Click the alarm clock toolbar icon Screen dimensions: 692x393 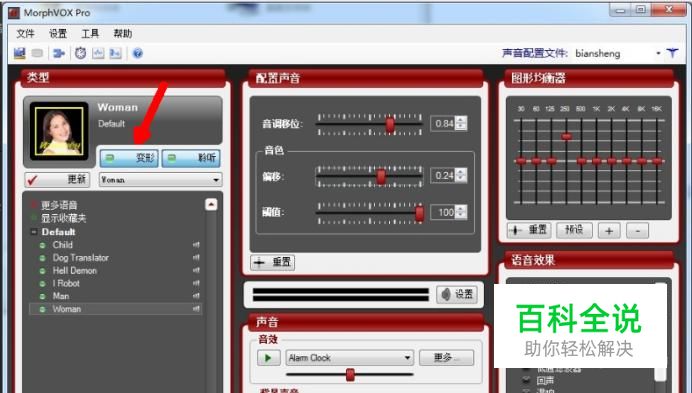pos(80,53)
